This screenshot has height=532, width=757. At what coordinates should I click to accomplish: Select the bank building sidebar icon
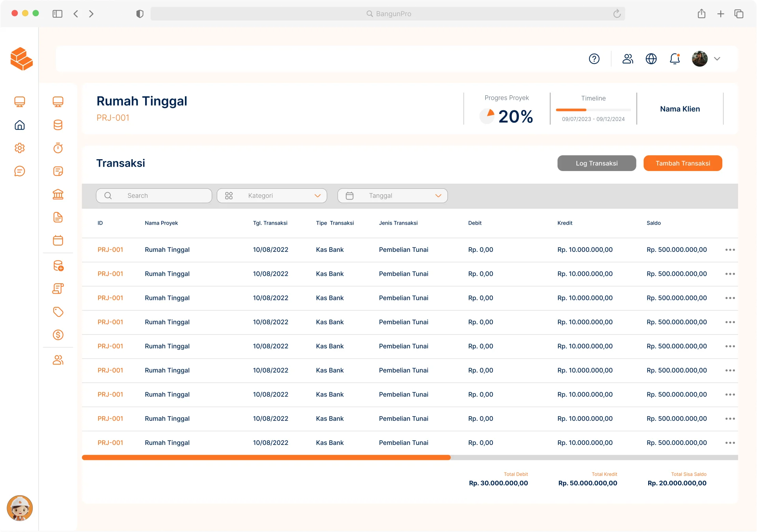click(58, 194)
